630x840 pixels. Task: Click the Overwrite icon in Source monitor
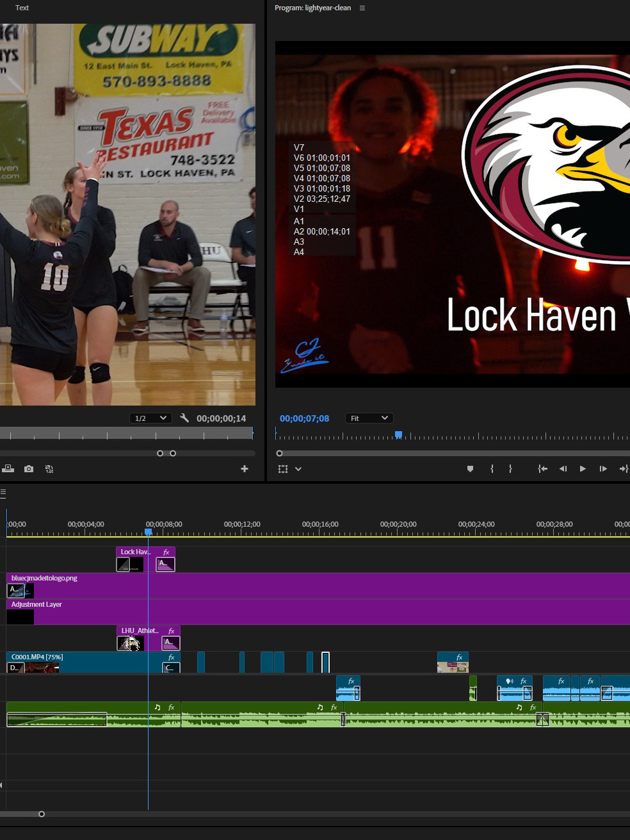click(8, 469)
